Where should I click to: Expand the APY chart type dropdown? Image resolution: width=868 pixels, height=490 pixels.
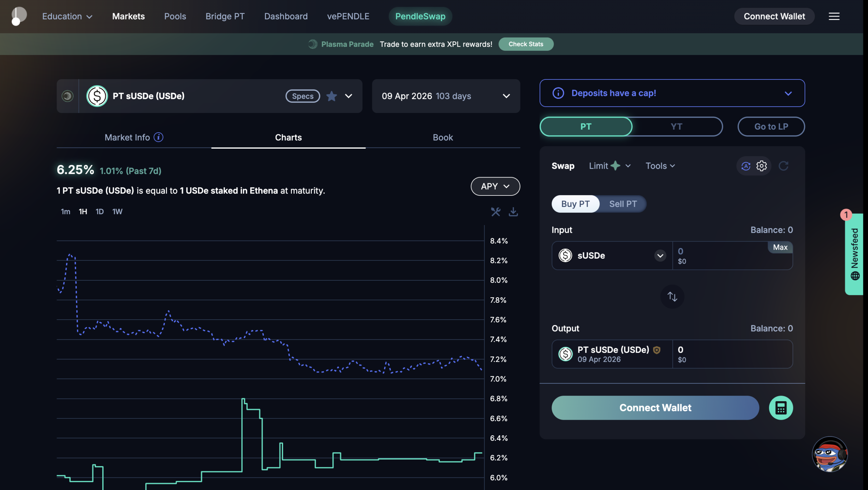tap(495, 186)
